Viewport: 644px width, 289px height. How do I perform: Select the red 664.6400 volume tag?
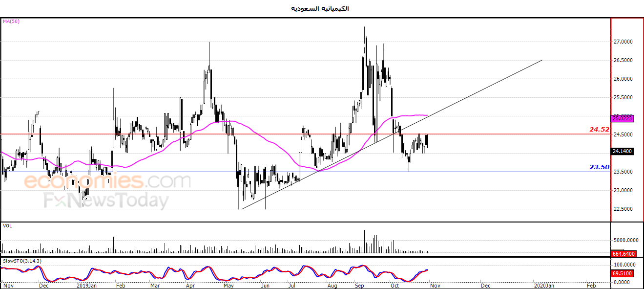click(x=623, y=253)
